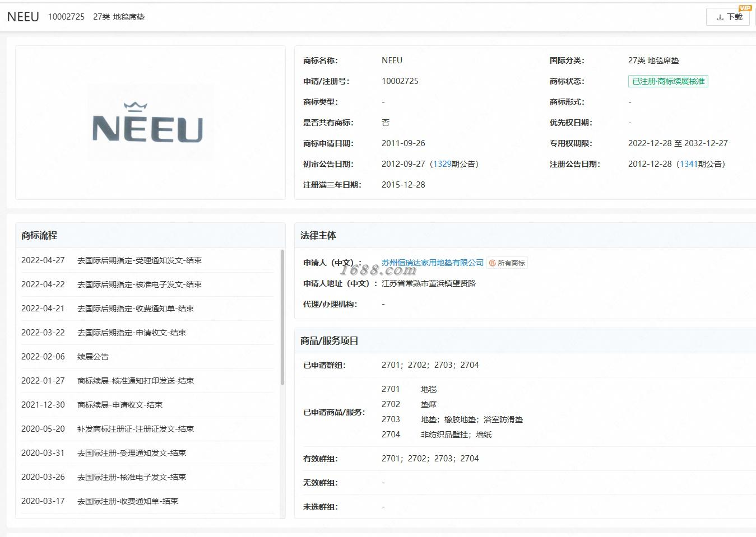Click the applied groups value 2701；2702；2703；2704
The width and height of the screenshot is (756, 537).
click(430, 365)
